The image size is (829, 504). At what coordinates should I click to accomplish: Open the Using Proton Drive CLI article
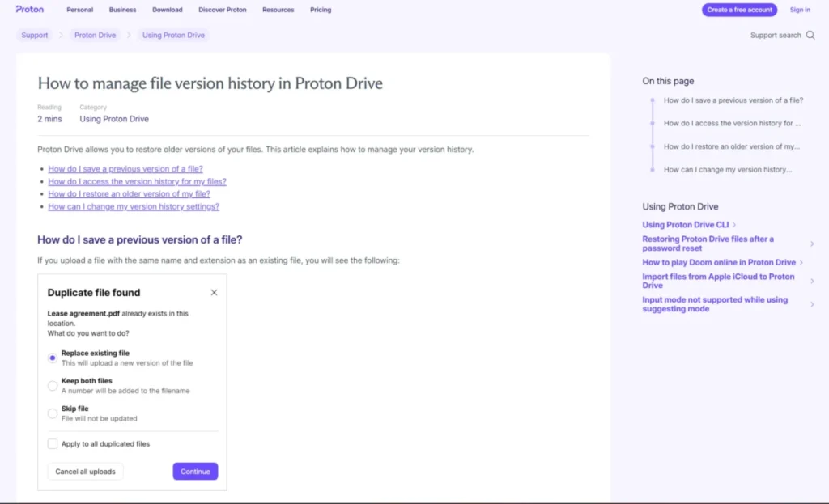click(x=685, y=225)
